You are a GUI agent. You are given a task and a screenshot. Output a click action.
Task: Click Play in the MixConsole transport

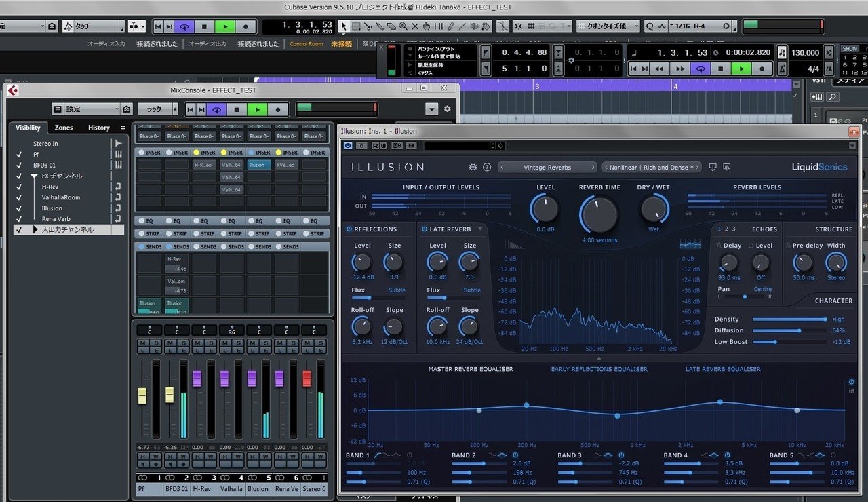click(x=257, y=109)
